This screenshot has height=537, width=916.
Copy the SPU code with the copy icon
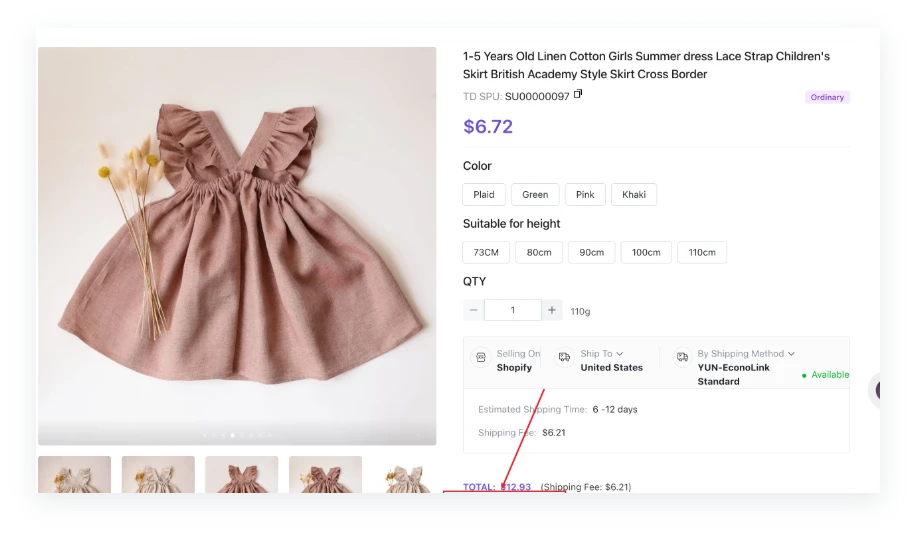[578, 95]
